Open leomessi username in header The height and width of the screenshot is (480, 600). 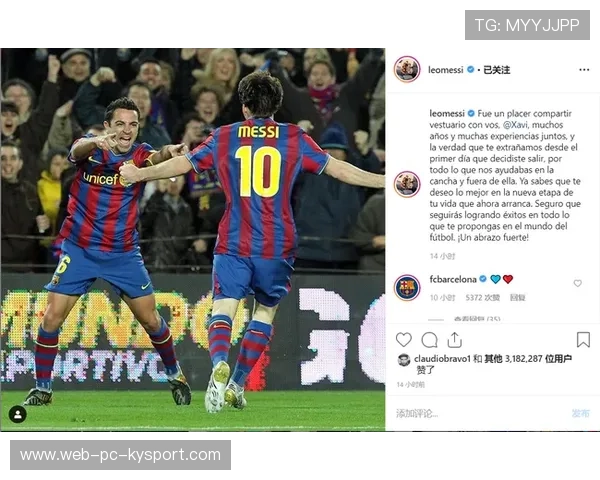(x=445, y=70)
